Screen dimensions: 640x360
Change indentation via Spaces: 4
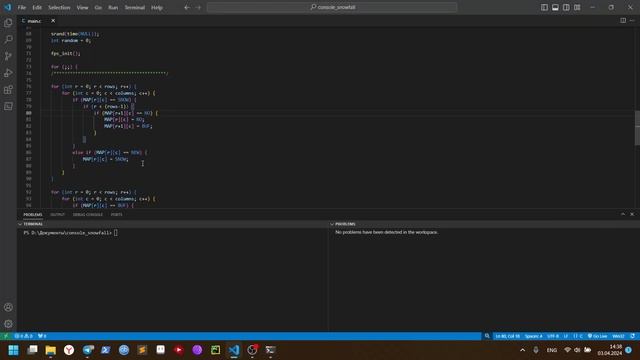[533, 336]
